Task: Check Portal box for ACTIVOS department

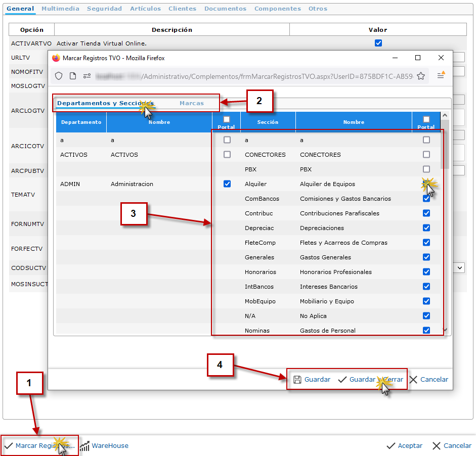Action: tap(227, 155)
